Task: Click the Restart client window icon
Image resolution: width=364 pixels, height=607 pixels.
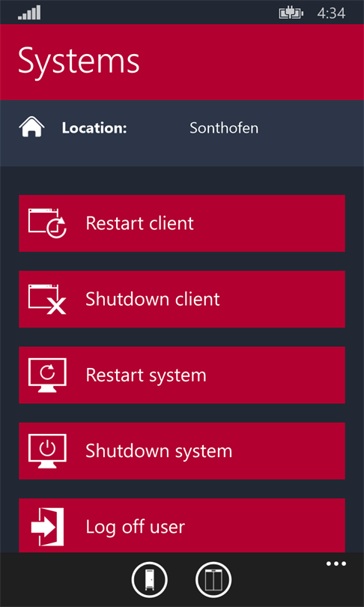Action: pos(47,223)
